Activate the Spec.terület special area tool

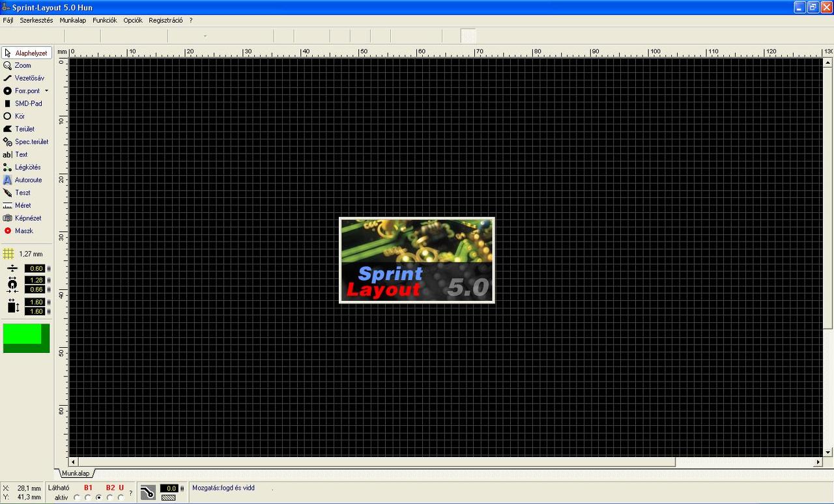27,142
